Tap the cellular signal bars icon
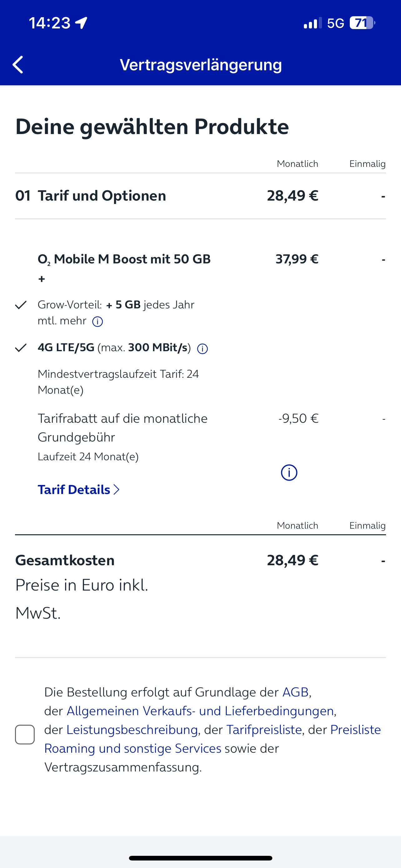The height and width of the screenshot is (868, 401). (x=312, y=23)
